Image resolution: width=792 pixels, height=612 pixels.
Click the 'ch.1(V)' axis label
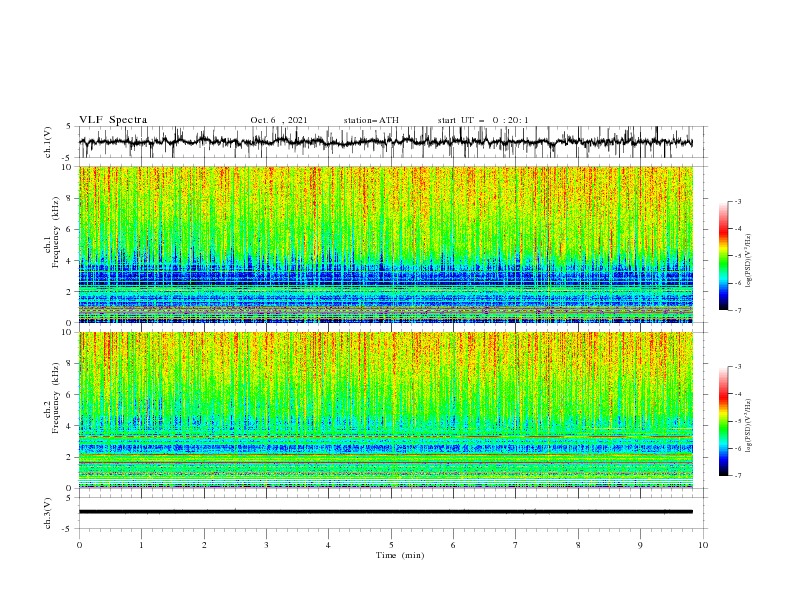click(48, 142)
